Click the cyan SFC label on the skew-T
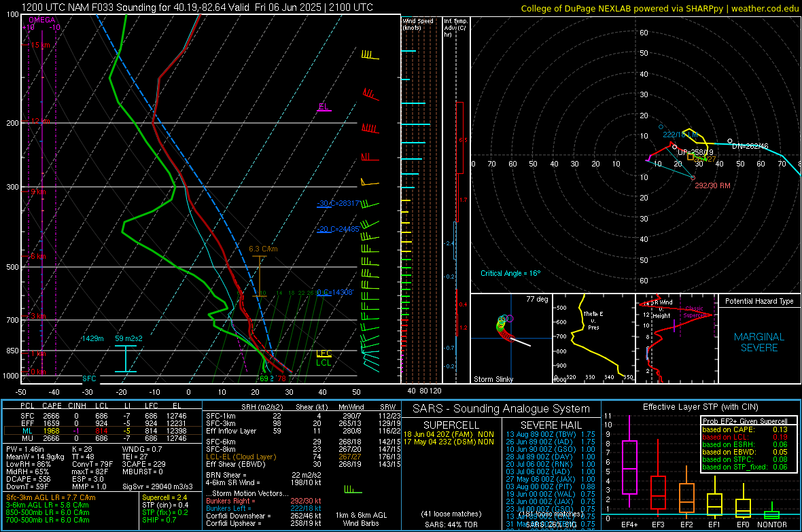The width and height of the screenshot is (802, 532). point(89,378)
